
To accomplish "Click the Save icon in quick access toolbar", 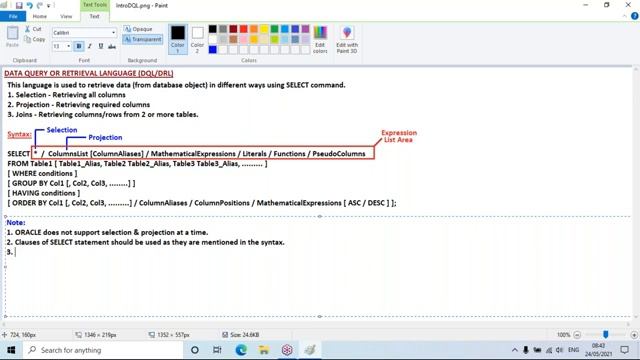I will pos(19,5).
